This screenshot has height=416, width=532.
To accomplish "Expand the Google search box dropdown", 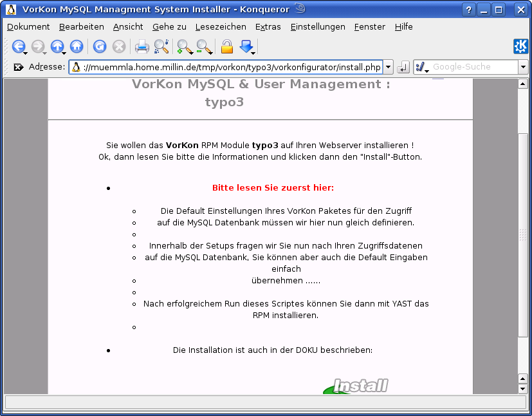I will [523, 67].
